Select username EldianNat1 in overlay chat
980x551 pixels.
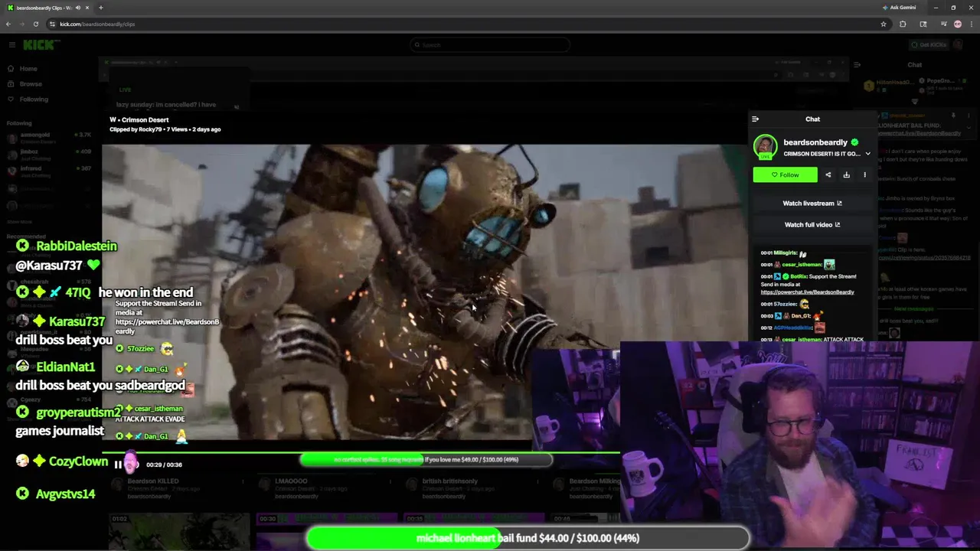click(65, 367)
